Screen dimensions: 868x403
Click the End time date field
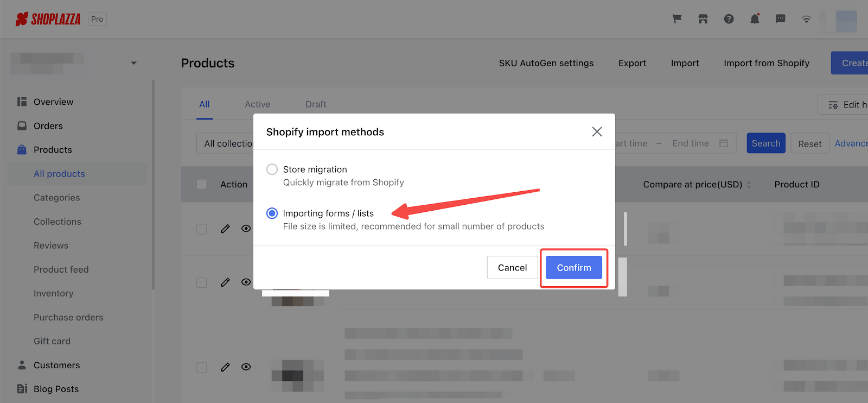coord(691,143)
